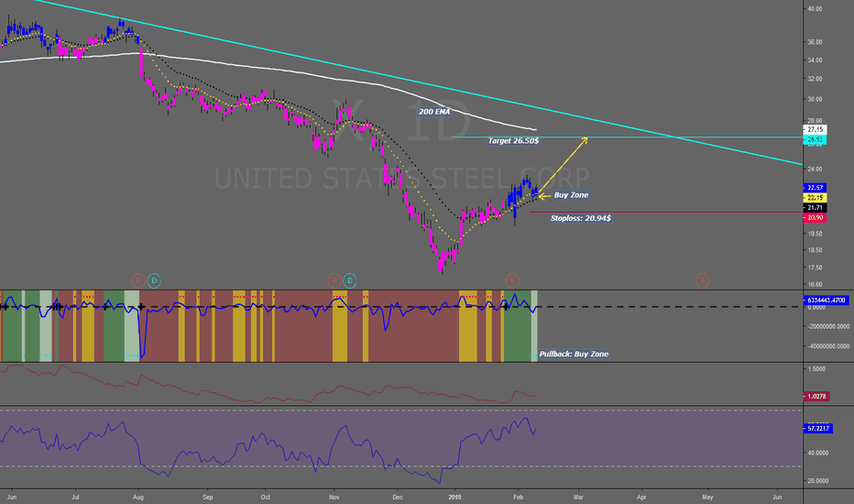Click the dividend D marker near August
854x504 pixels.
pyautogui.click(x=154, y=280)
